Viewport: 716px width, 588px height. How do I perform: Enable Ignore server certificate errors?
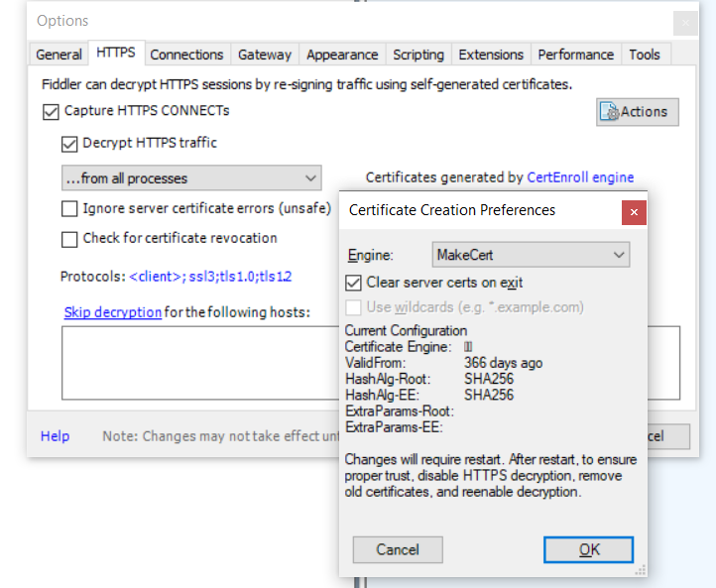(x=69, y=209)
